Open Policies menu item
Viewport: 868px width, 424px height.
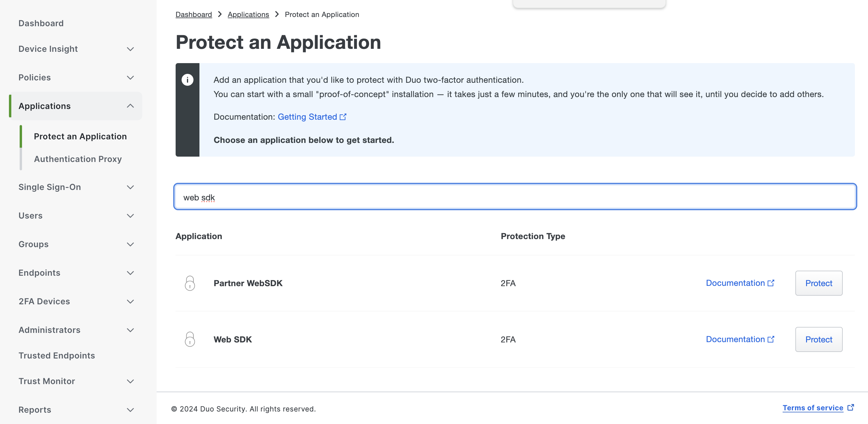(35, 77)
